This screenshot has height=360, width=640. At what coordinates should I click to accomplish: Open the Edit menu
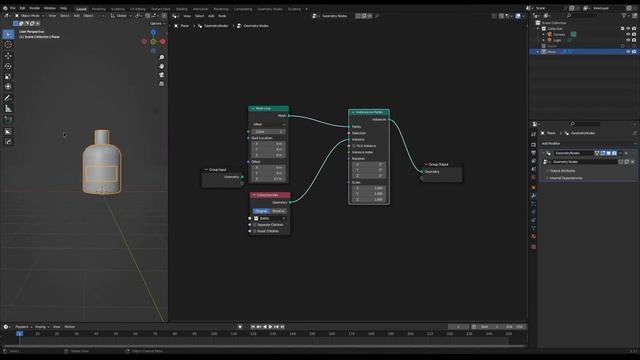point(22,8)
